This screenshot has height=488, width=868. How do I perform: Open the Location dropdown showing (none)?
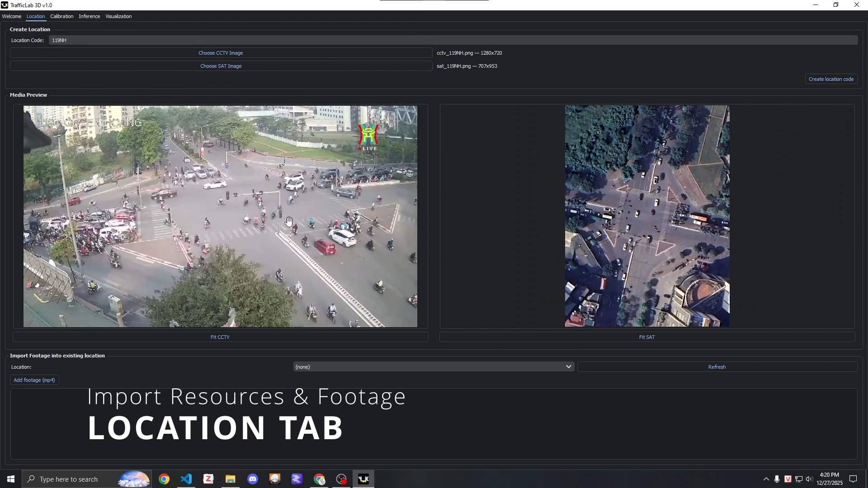coord(433,366)
